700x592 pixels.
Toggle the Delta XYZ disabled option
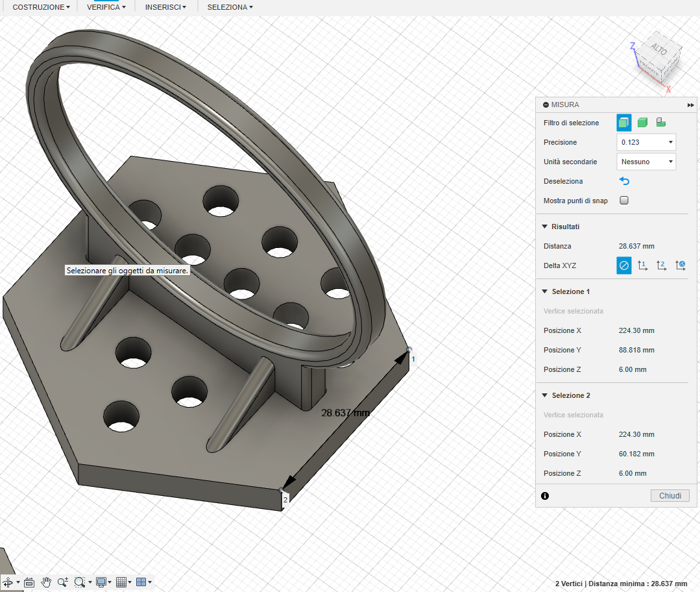[623, 265]
